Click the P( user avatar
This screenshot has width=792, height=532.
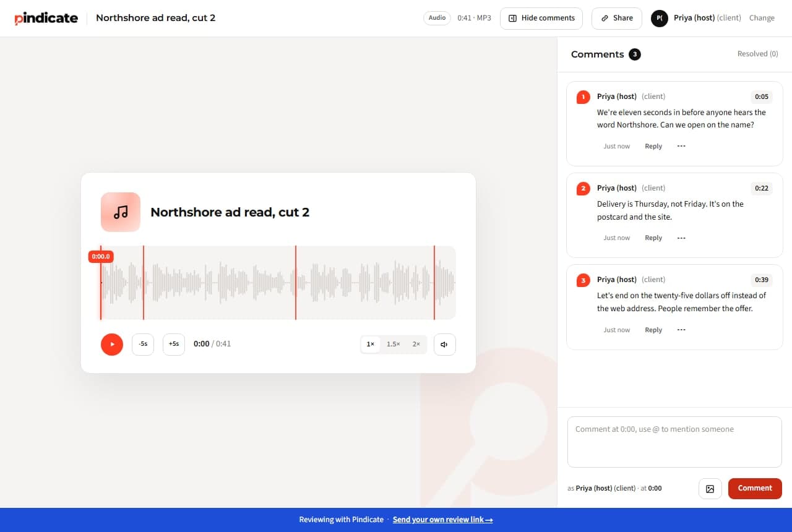tap(660, 19)
